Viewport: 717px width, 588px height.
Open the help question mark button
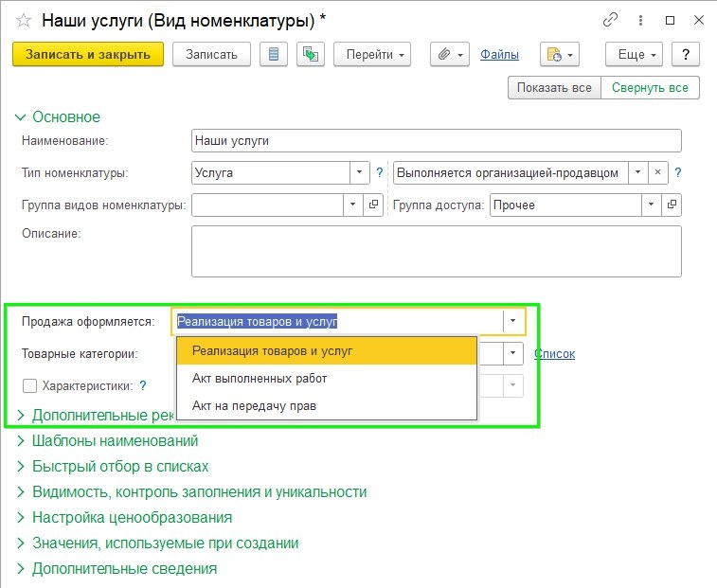point(686,54)
